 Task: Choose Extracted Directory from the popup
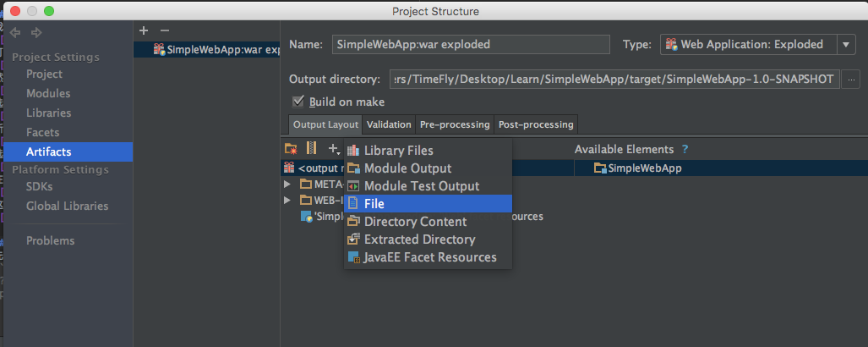tap(428, 240)
